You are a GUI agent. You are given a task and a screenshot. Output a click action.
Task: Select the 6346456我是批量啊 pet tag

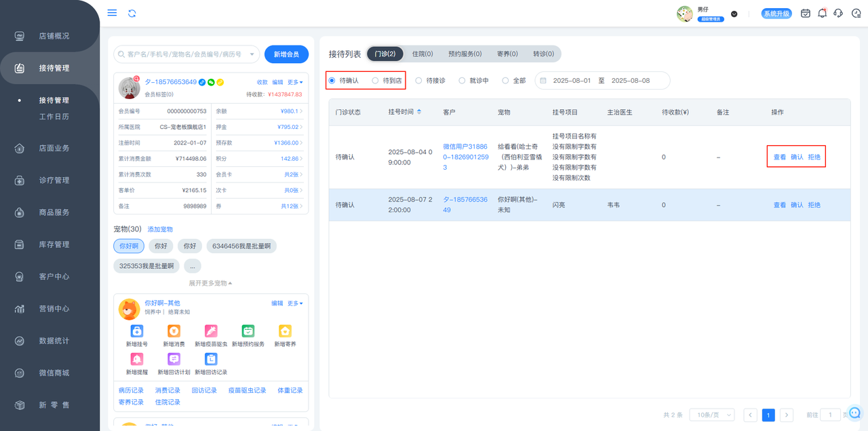tap(241, 246)
